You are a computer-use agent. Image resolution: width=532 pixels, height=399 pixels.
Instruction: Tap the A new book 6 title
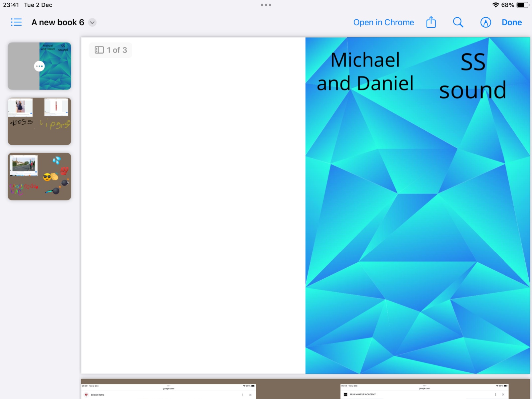pos(58,22)
